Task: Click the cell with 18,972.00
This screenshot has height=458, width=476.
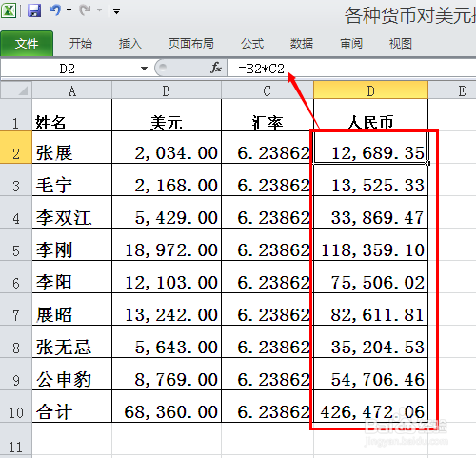Action: click(x=167, y=245)
